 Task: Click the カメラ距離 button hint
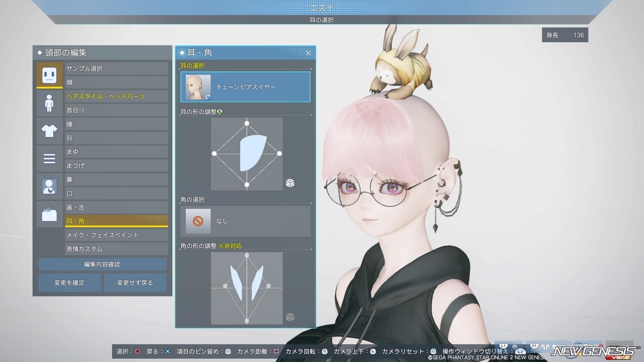click(x=259, y=352)
